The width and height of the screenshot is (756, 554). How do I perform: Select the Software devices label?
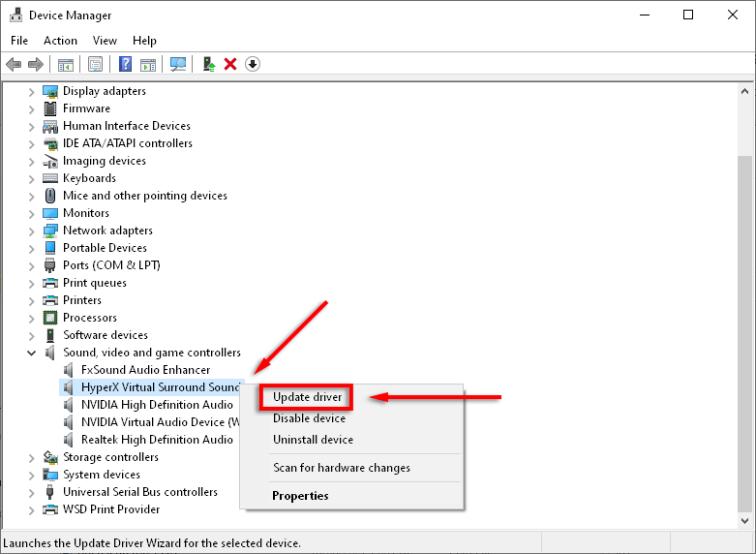pos(106,335)
